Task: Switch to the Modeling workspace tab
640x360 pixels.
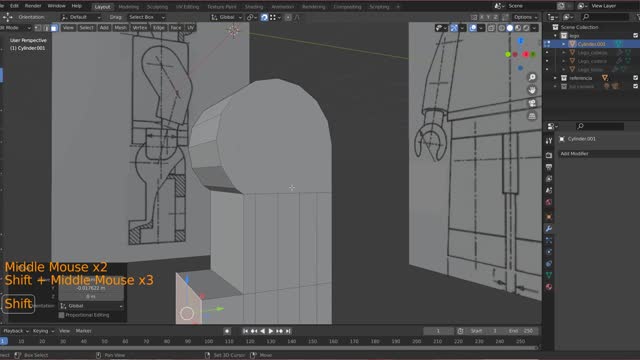Action: (128, 7)
